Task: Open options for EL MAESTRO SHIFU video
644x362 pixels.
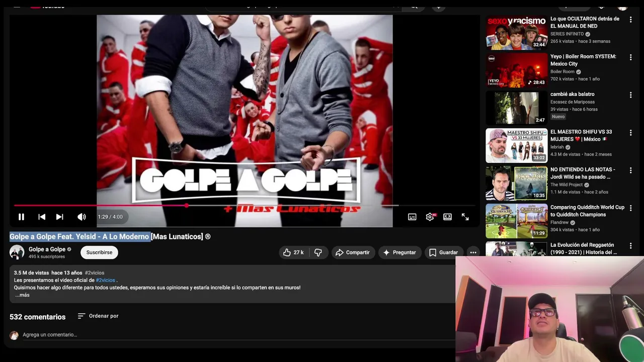Action: pos(630,133)
